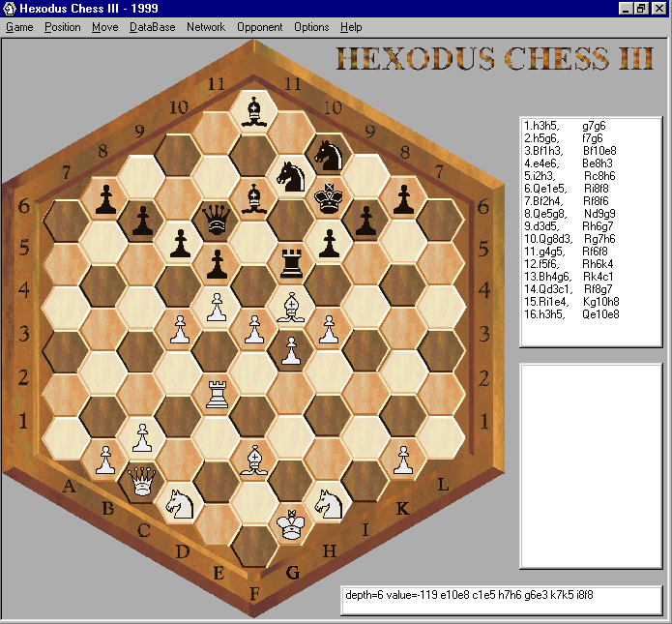Screen dimensions: 672x624
Task: Click move '14.Qd3c1,' in the list
Action: tap(548, 289)
